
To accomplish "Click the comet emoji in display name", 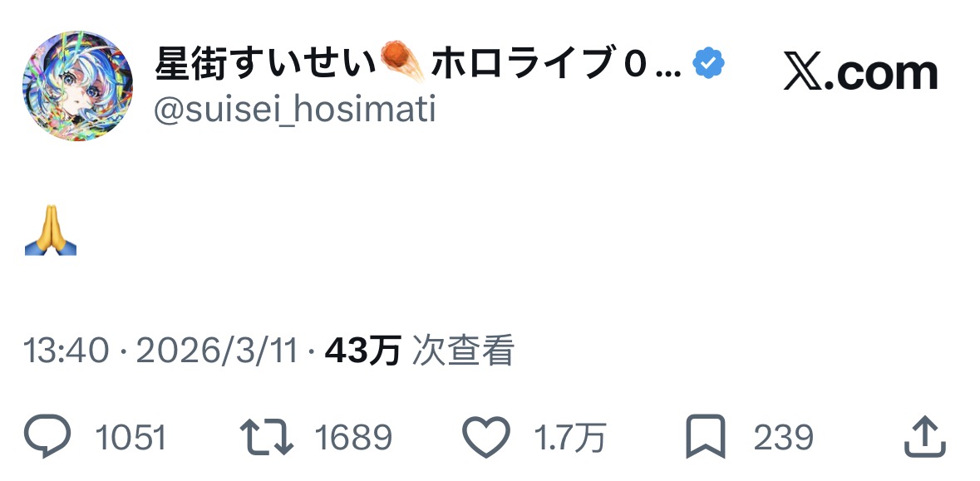I will pos(402,61).
